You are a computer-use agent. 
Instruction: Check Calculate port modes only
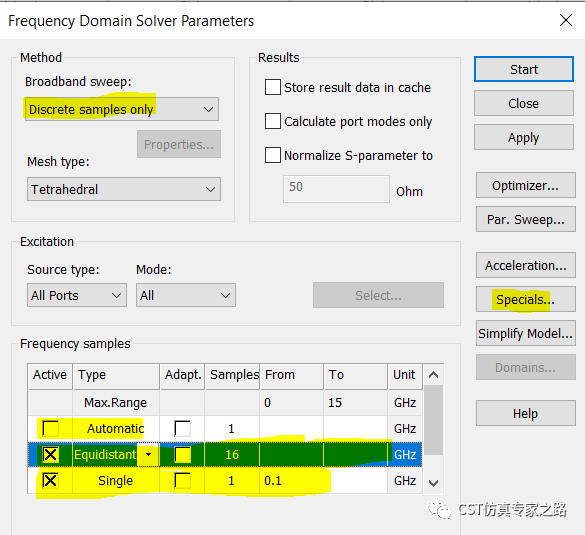click(273, 121)
